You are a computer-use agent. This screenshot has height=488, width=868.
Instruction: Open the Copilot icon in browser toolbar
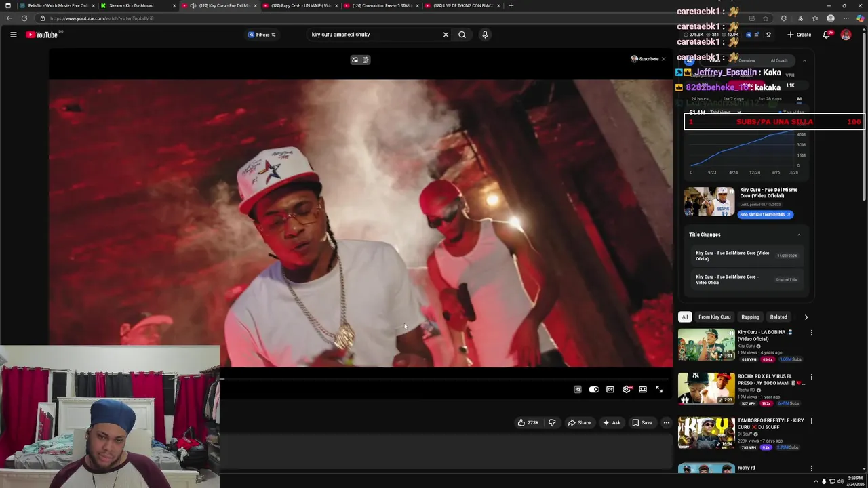pyautogui.click(x=860, y=18)
